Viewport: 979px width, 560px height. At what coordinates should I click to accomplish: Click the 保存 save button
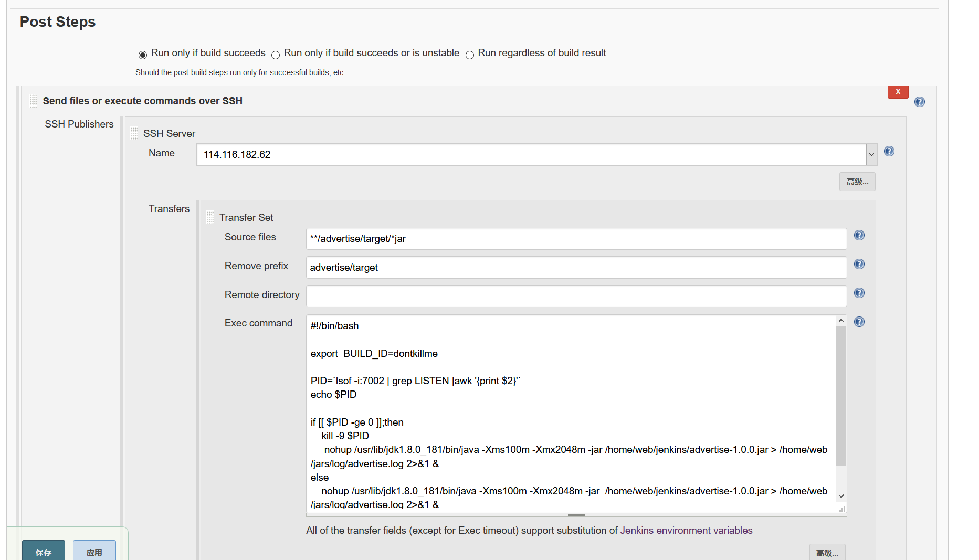tap(43, 552)
